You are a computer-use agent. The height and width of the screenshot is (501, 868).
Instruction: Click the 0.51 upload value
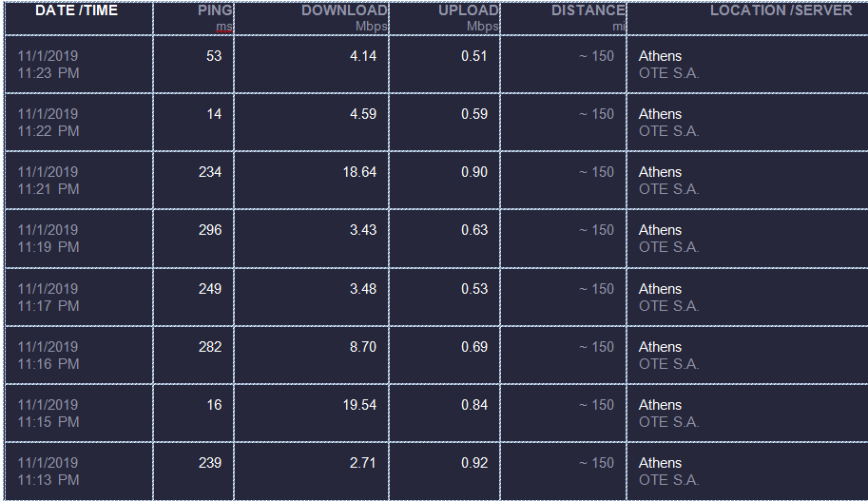[x=473, y=56]
